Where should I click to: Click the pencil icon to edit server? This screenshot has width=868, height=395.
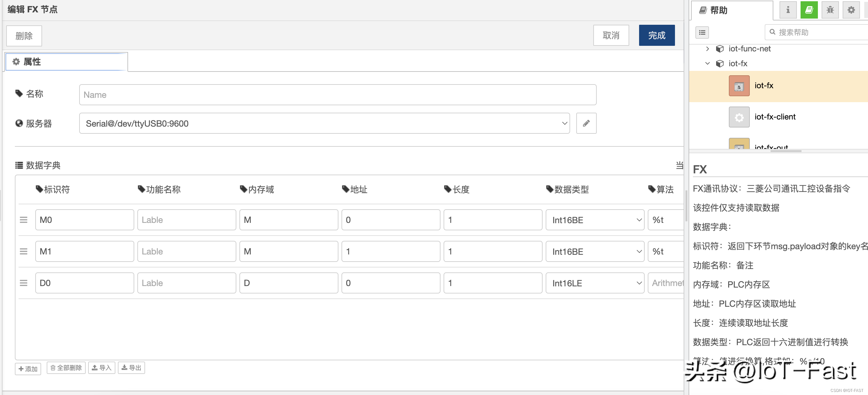coord(586,123)
